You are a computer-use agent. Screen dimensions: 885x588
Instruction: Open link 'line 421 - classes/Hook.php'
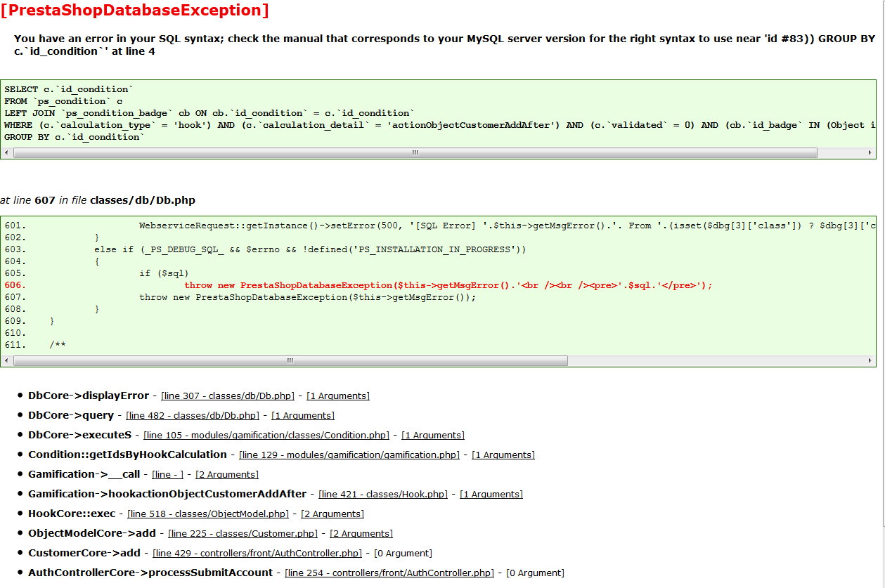tap(384, 495)
